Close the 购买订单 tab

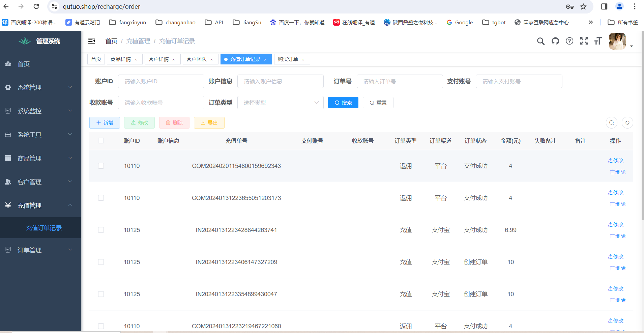pyautogui.click(x=303, y=59)
